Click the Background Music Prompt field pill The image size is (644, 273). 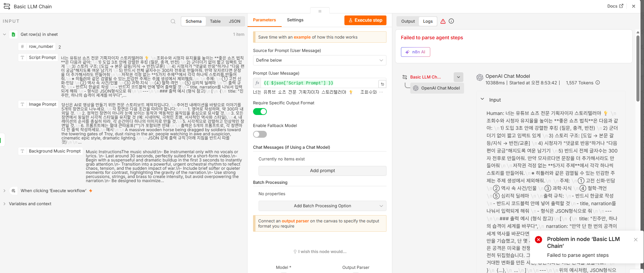coord(51,151)
